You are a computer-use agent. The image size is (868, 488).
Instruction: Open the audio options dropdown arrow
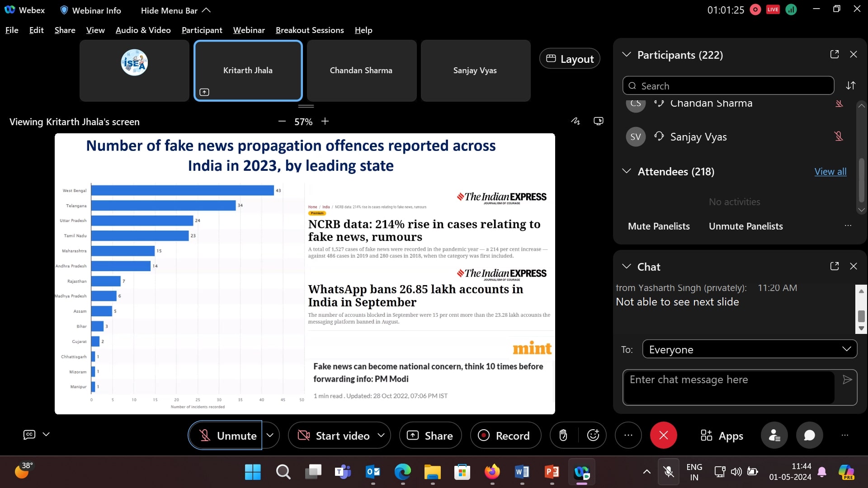[270, 435]
